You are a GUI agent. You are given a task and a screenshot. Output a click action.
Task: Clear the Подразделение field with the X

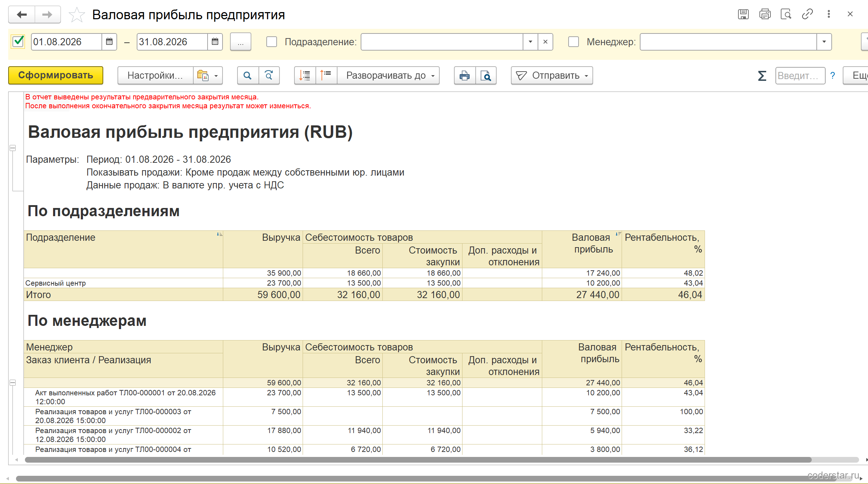(x=545, y=42)
